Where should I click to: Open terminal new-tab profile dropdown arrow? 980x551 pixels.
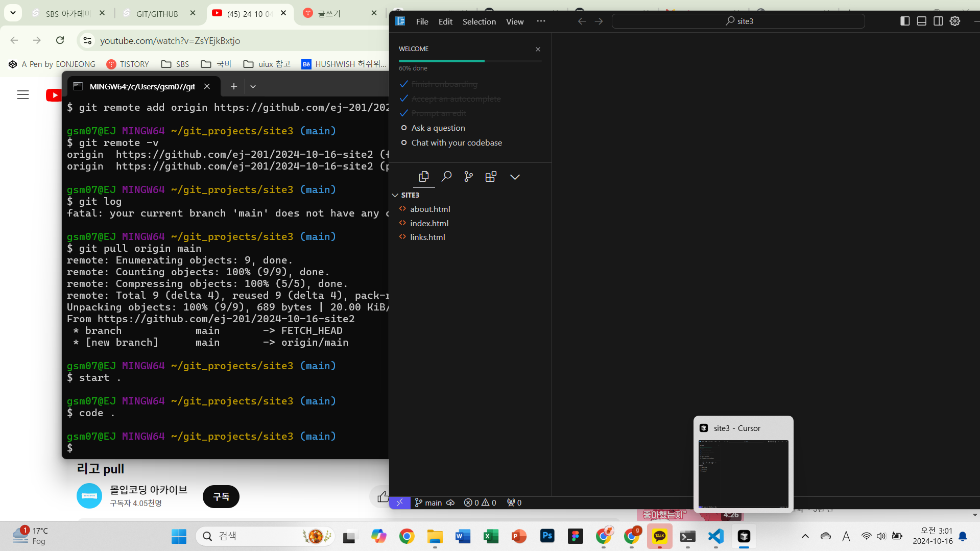pos(253,86)
